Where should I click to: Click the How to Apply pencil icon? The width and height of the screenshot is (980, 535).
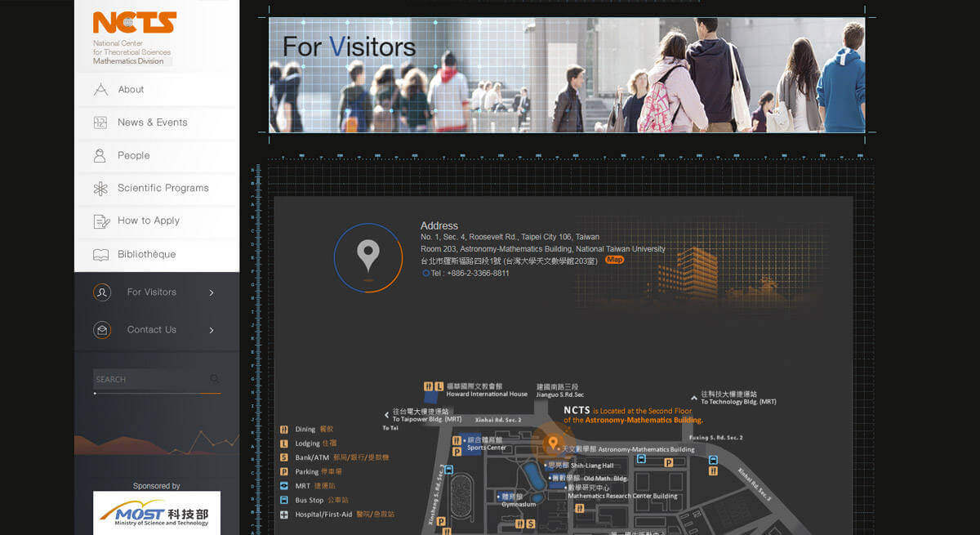101,221
